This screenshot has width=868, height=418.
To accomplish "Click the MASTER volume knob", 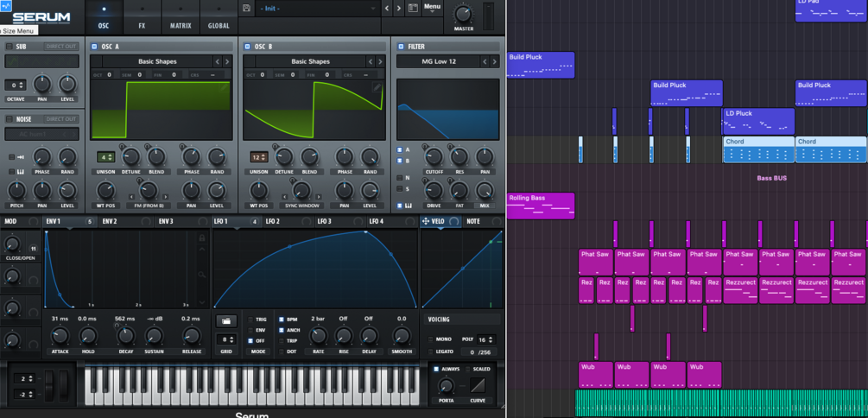I will point(463,15).
